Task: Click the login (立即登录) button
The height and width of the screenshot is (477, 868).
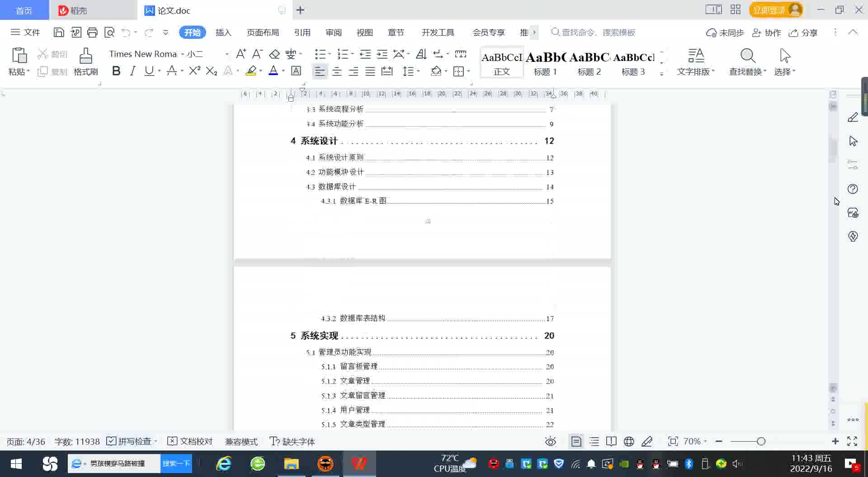Action: click(x=776, y=9)
